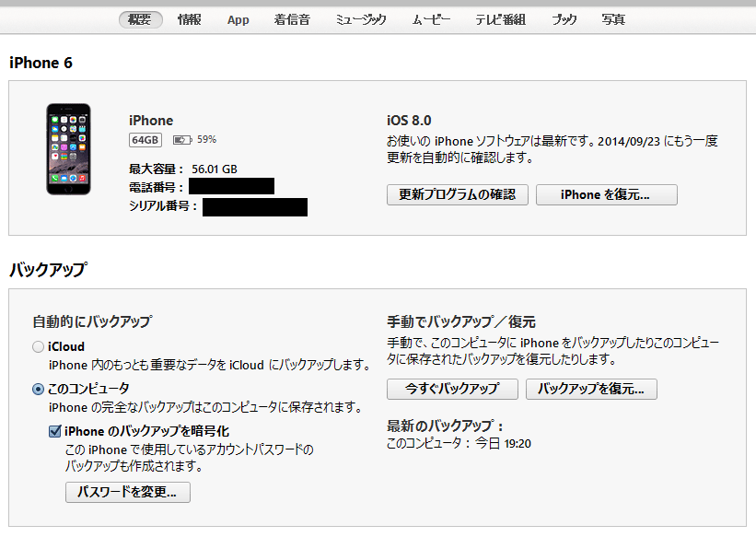Image resolution: width=756 pixels, height=537 pixels.
Task: Click the iOS 8.0 version text
Action: 409,121
